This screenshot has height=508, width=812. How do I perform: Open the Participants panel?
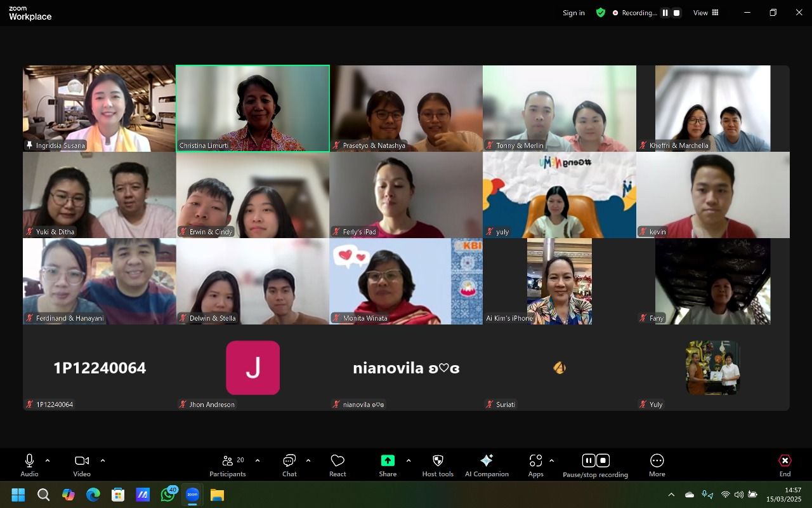(228, 465)
